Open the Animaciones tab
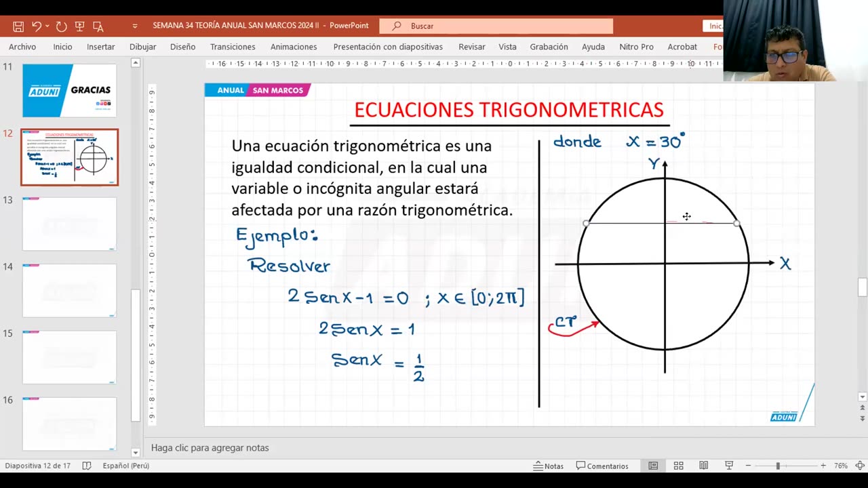Screen dimensions: 868x488 coord(294,47)
